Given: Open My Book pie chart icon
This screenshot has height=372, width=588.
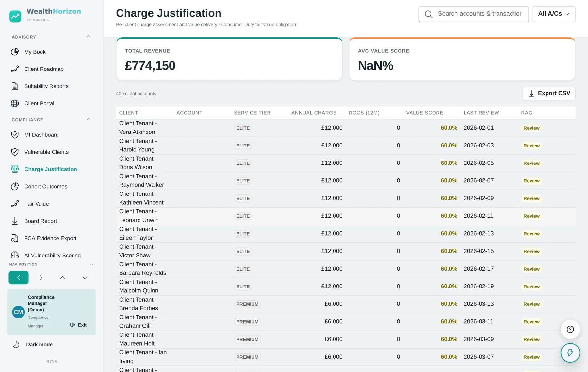Looking at the screenshot, I should tap(15, 52).
